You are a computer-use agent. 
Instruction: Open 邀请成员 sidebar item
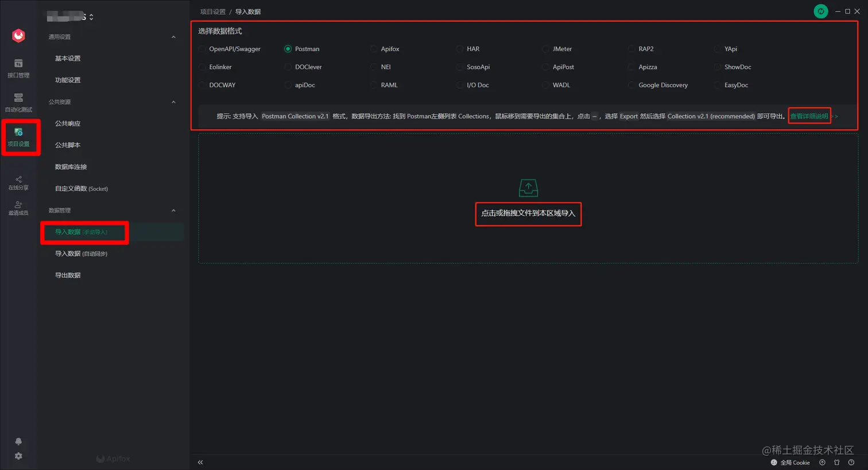(x=18, y=208)
